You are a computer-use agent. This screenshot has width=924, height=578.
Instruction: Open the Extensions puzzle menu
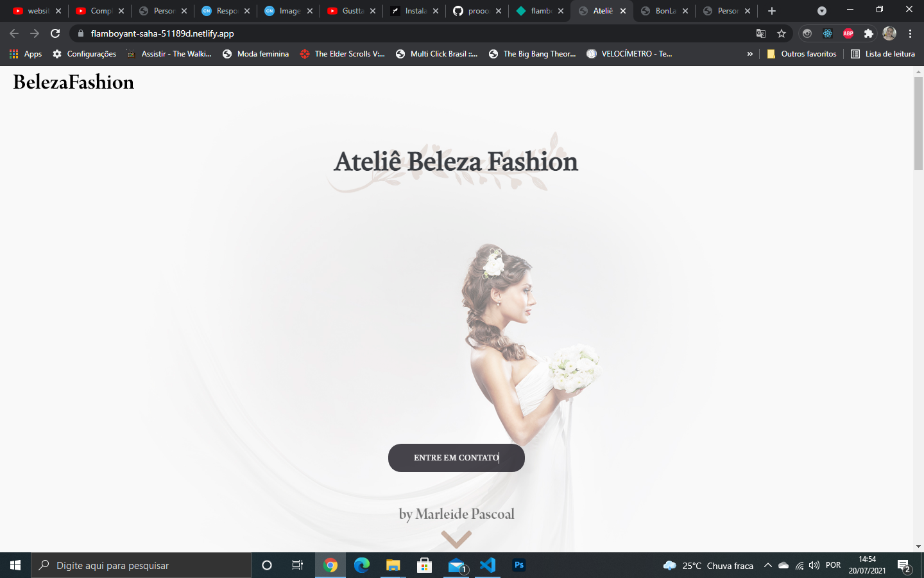click(869, 33)
